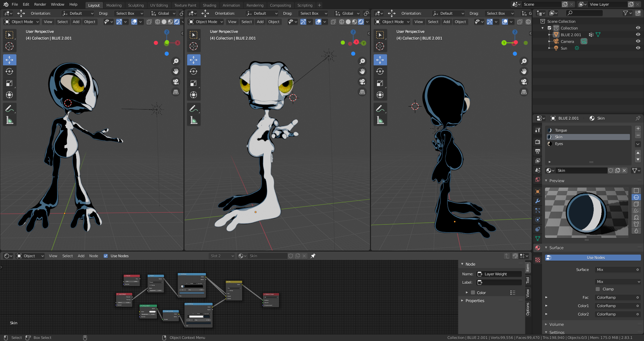Image resolution: width=644 pixels, height=341 pixels.
Task: Click the Color swatch in Node panel
Action: (473, 292)
